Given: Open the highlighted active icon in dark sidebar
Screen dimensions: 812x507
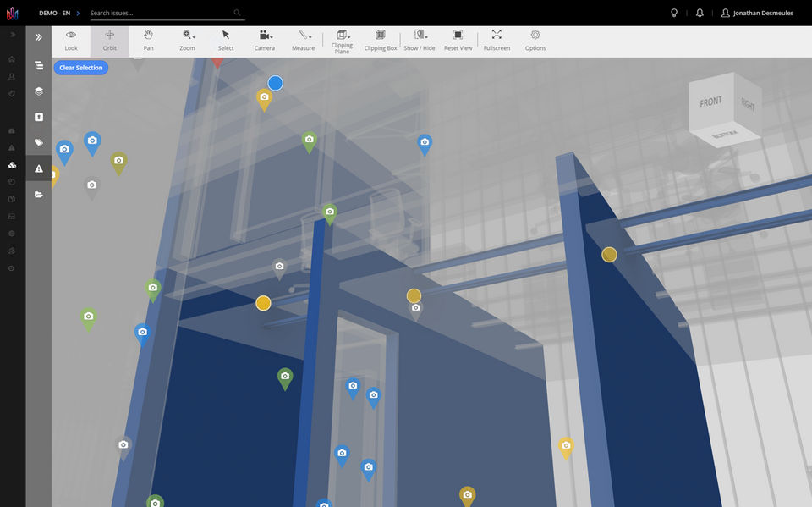Looking at the screenshot, I should click(x=12, y=165).
